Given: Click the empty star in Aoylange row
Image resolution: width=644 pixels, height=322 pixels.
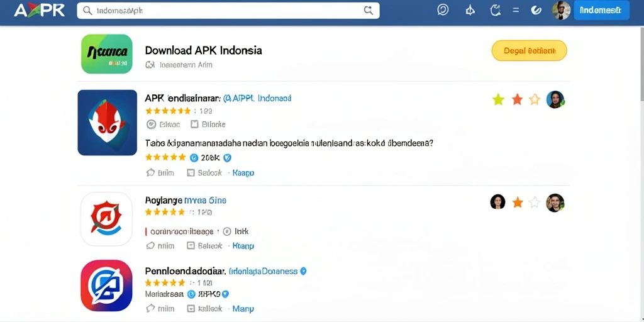Looking at the screenshot, I should point(535,202).
